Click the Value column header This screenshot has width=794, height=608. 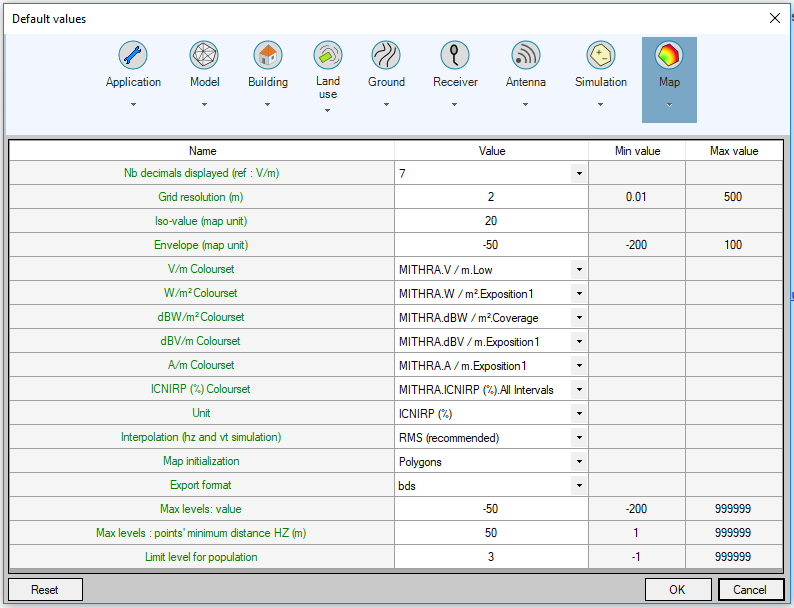(x=491, y=151)
